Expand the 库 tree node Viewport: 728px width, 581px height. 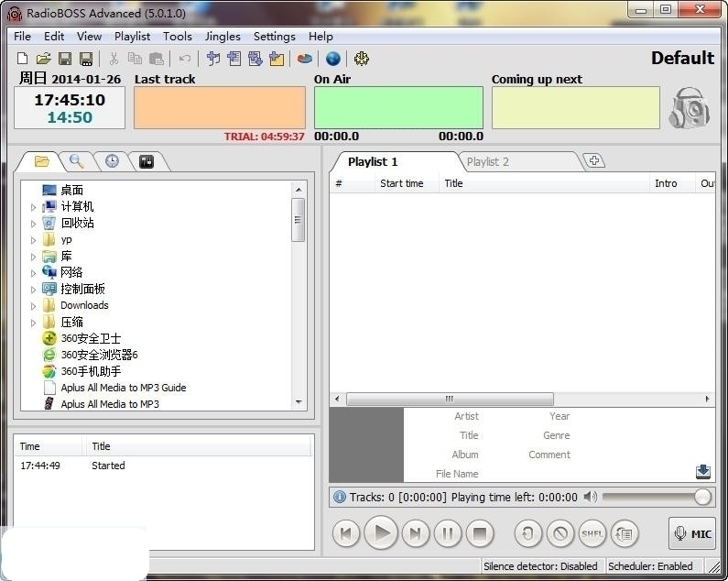(x=34, y=257)
